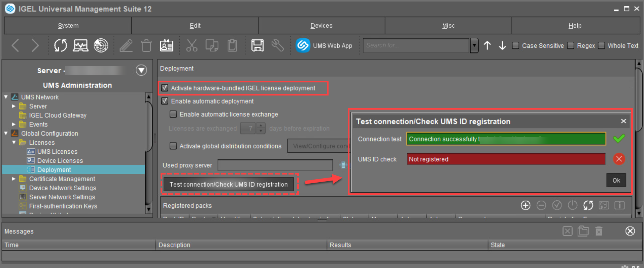Open the Misc menu
This screenshot has height=268, width=644.
point(448,26)
